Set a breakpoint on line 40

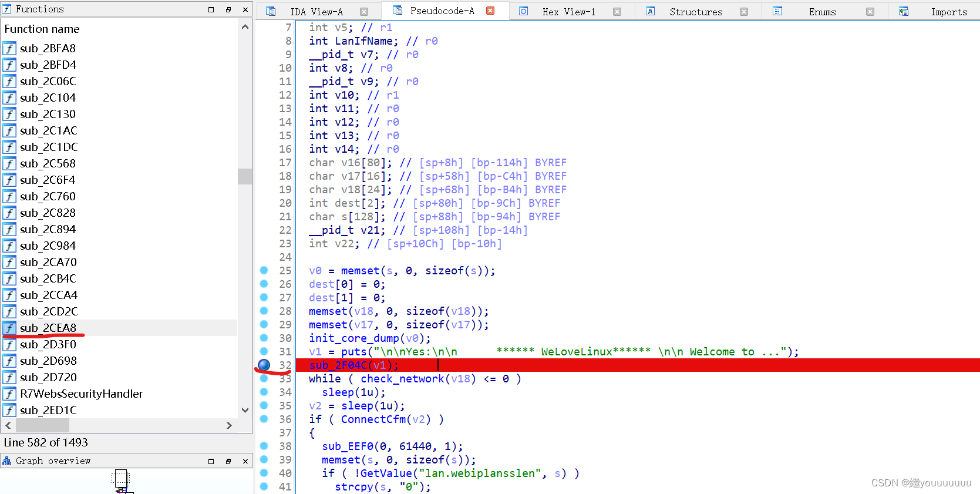point(264,473)
